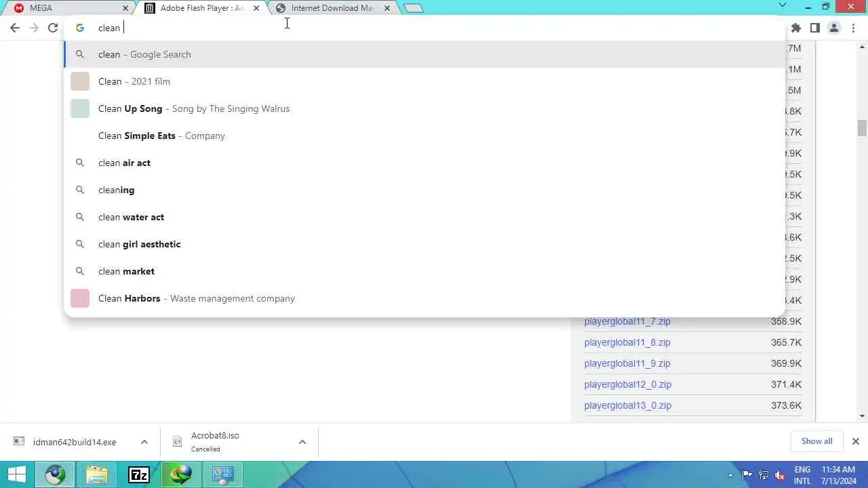
Task: Click the Clean Up Song thumbnail
Action: coord(80,108)
